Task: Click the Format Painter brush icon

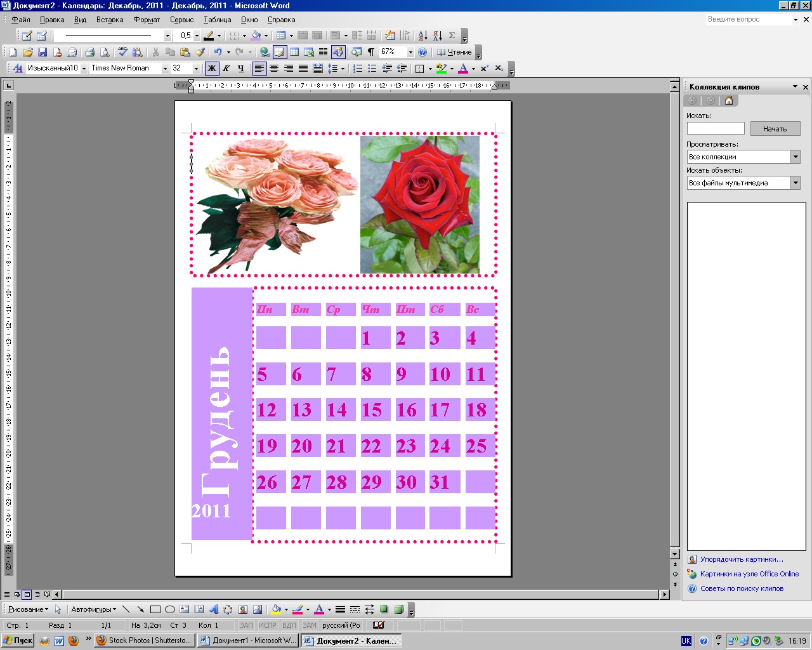Action: click(x=200, y=52)
